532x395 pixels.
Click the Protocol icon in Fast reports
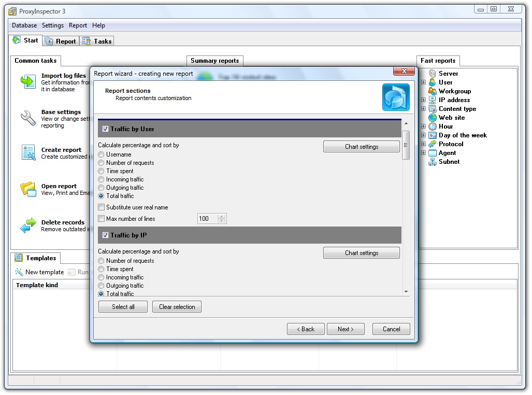click(x=432, y=144)
